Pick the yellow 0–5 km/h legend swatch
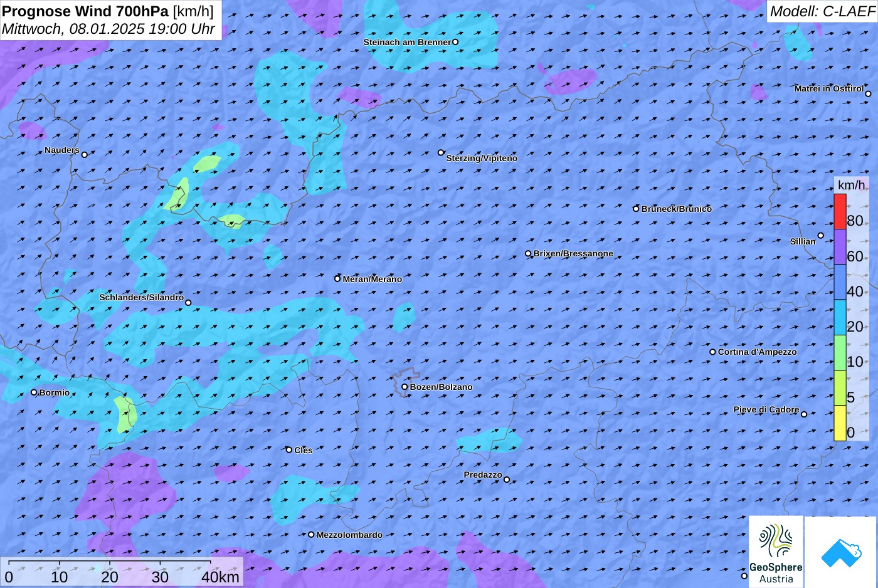The height and width of the screenshot is (588, 878). click(840, 423)
